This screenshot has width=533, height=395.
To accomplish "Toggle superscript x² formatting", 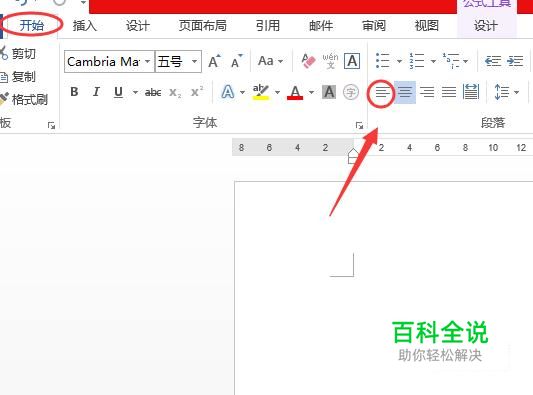I will [197, 92].
